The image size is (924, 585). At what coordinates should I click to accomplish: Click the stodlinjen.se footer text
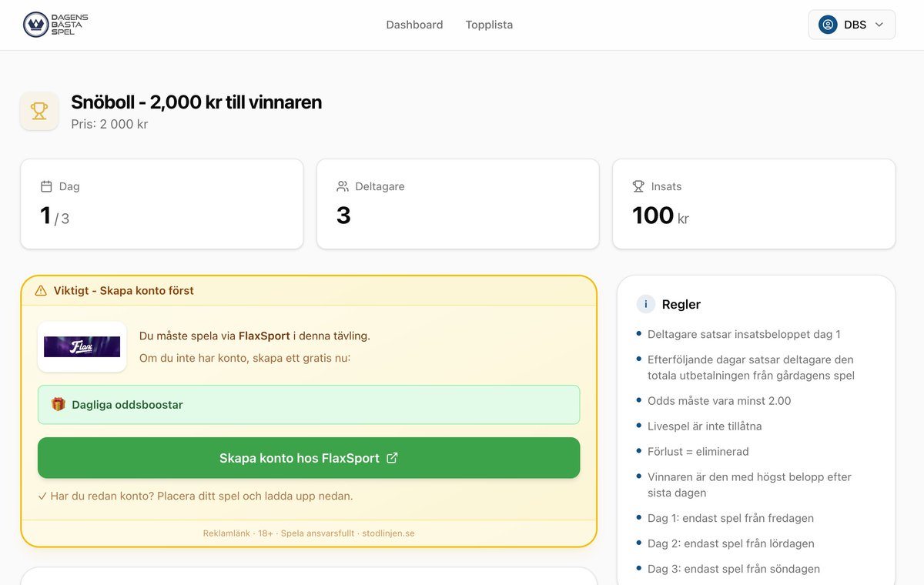pyautogui.click(x=388, y=533)
